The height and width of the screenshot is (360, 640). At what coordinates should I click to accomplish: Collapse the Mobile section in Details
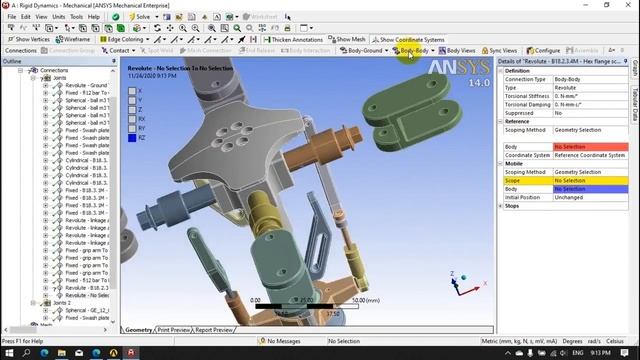pyautogui.click(x=501, y=164)
